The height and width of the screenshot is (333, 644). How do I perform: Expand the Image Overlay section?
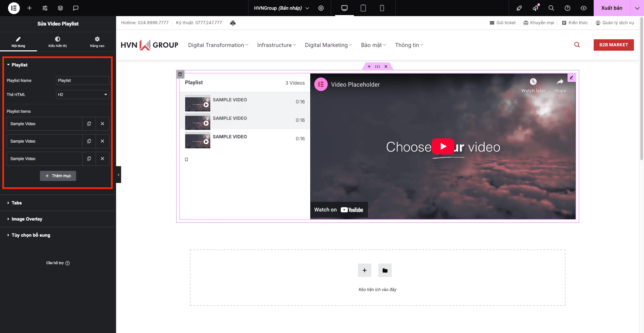pyautogui.click(x=27, y=219)
